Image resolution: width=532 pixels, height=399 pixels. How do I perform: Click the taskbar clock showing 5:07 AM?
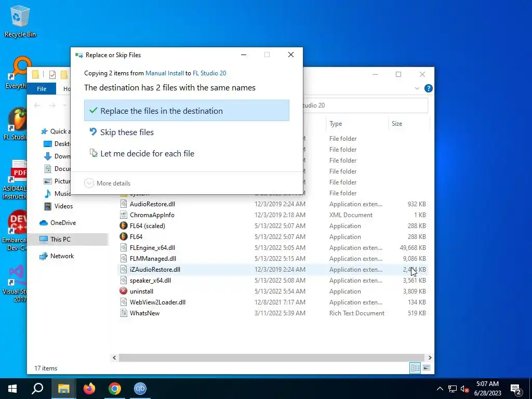click(x=487, y=389)
